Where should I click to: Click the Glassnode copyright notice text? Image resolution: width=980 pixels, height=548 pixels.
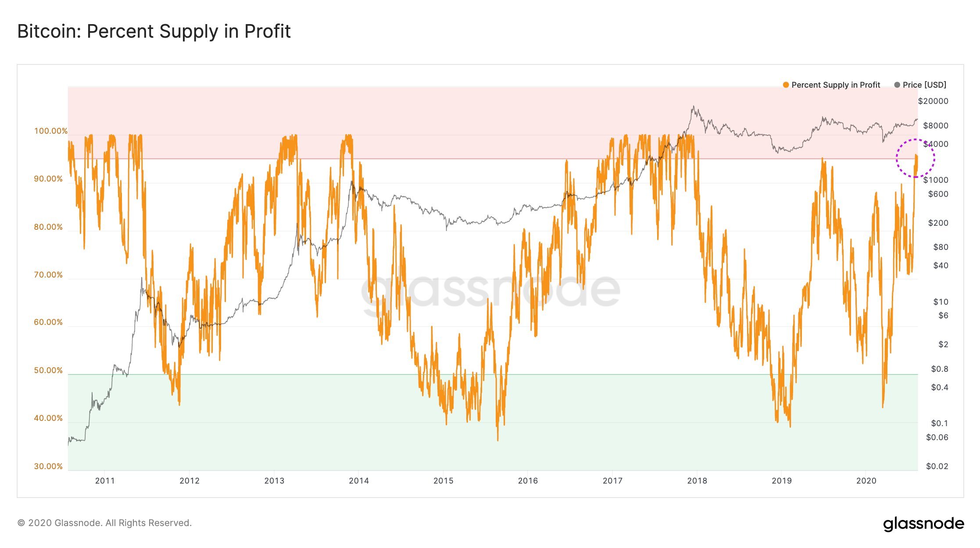coord(104,523)
